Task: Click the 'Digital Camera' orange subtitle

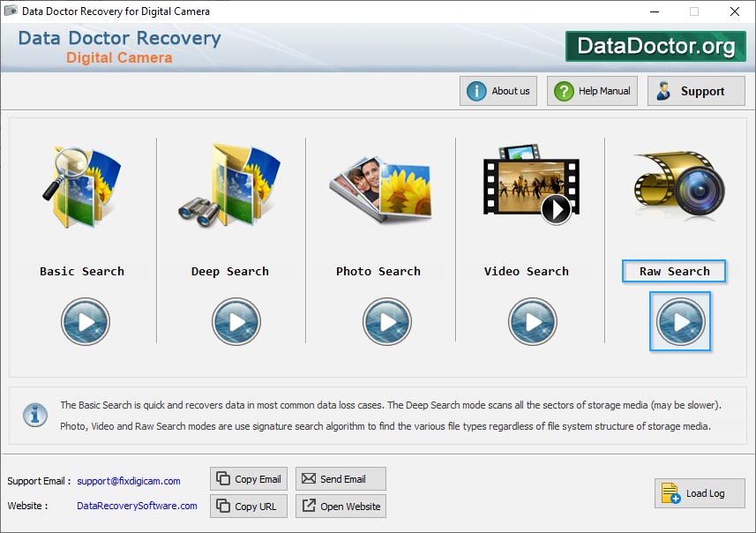Action: (x=119, y=58)
